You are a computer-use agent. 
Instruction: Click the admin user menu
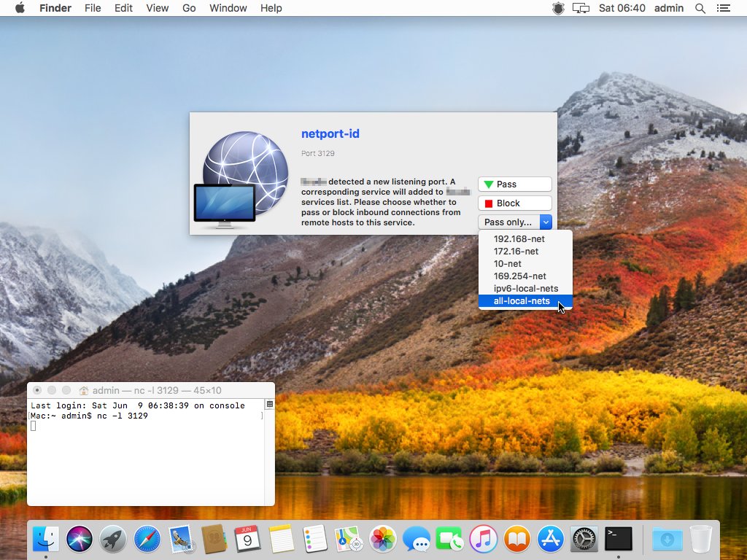[669, 8]
